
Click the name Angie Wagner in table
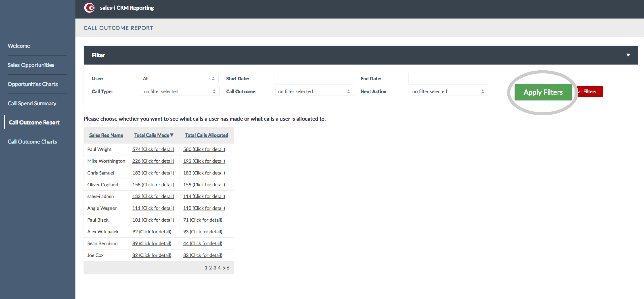102,208
